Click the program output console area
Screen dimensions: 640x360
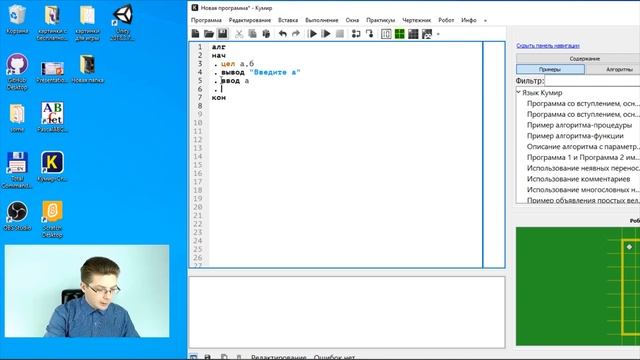pos(347,312)
